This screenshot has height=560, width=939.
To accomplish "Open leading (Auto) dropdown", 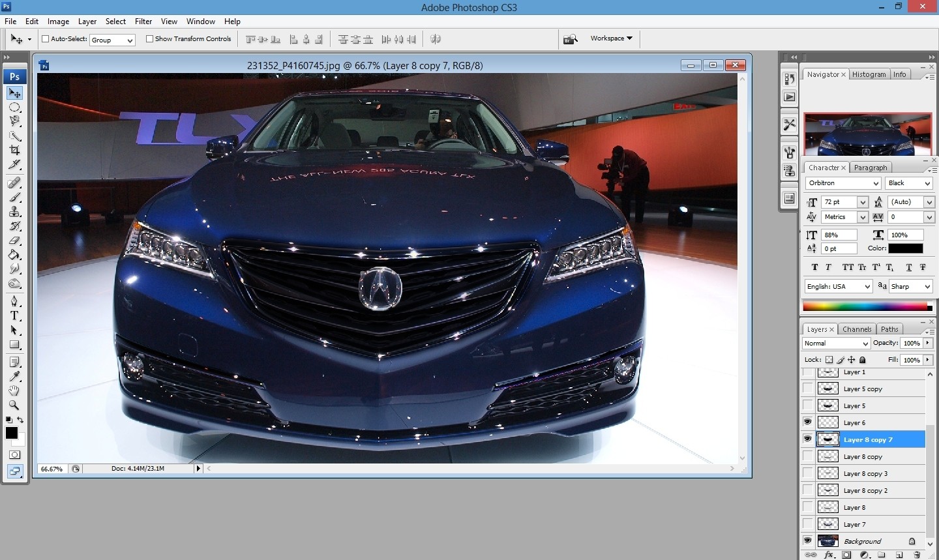I will coord(929,202).
